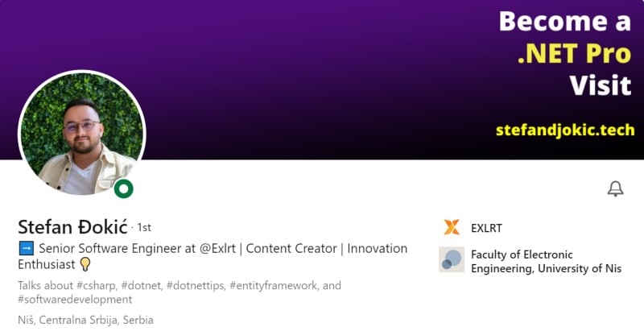644x331 pixels.
Task: Click the lightbulb emoji after Enthusiast
Action: 85,264
